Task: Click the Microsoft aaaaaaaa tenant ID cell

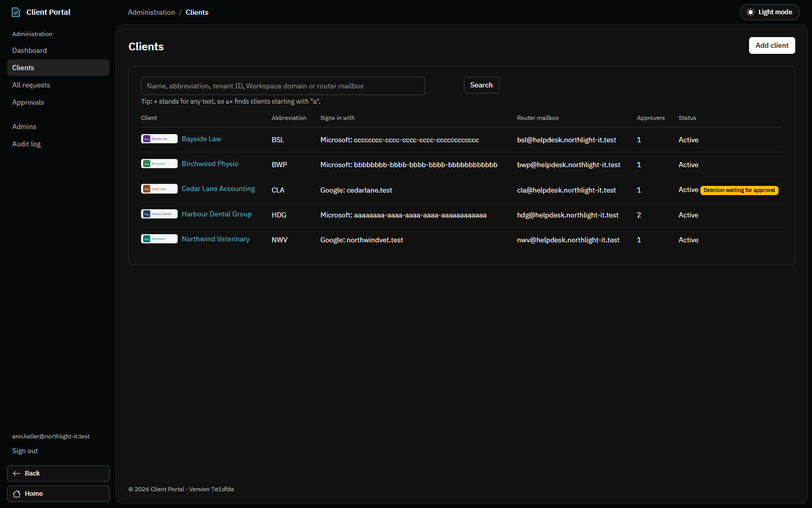Action: click(403, 215)
